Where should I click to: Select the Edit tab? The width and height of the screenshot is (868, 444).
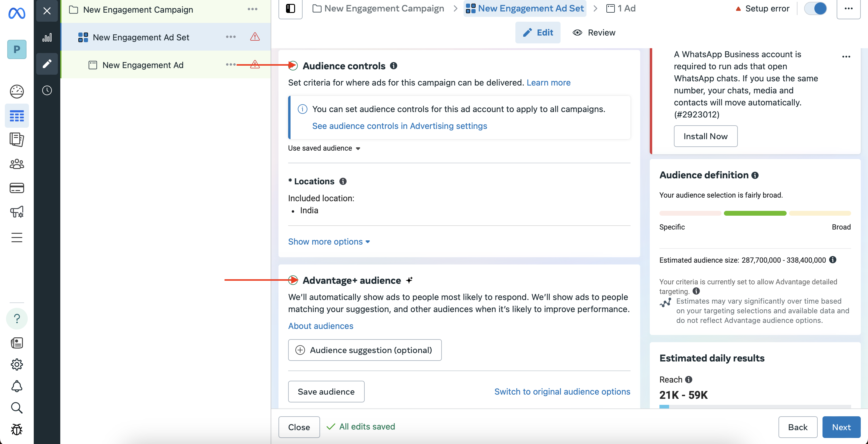[x=537, y=32]
